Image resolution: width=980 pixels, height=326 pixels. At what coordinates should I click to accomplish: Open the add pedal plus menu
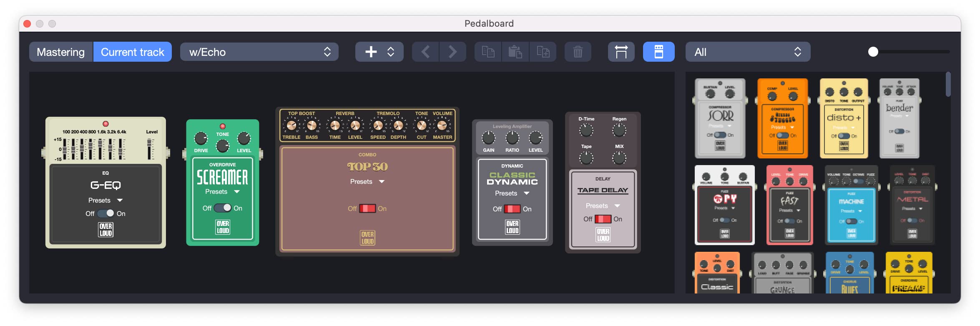379,52
